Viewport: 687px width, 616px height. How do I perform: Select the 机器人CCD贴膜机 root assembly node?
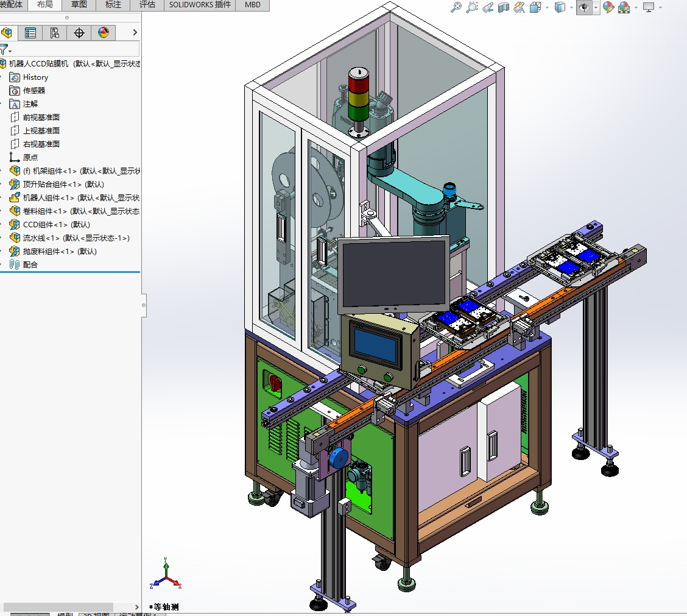click(x=70, y=63)
